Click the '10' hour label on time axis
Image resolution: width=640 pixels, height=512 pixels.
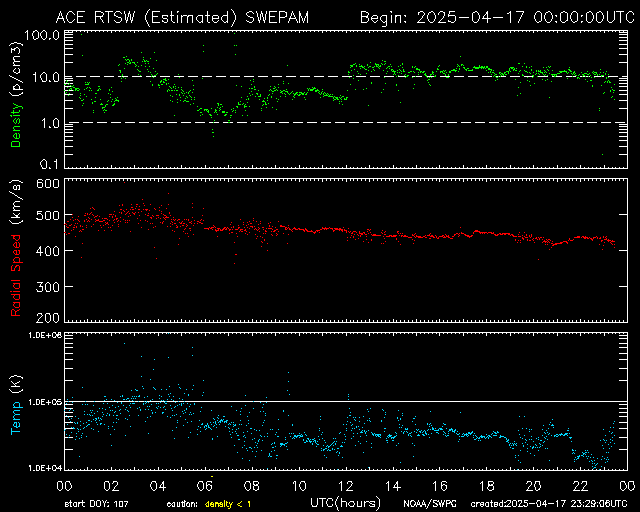pyautogui.click(x=299, y=486)
